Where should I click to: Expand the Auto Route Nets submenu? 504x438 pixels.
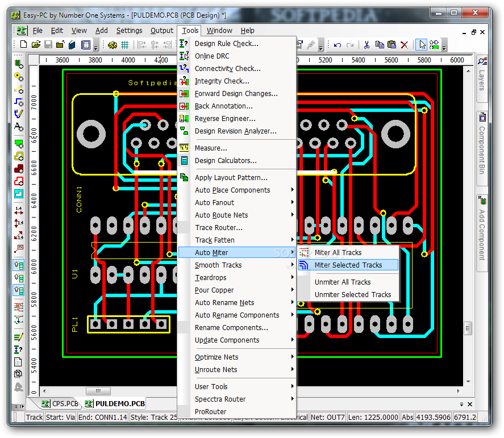pyautogui.click(x=237, y=215)
